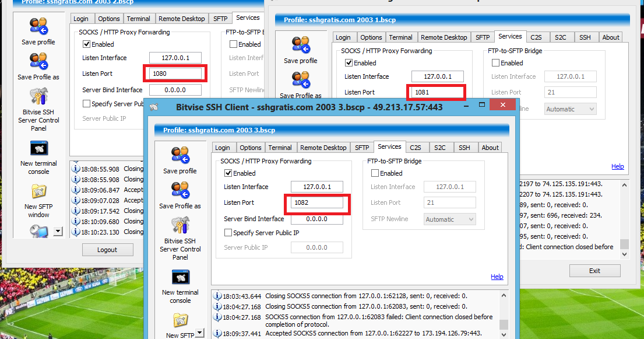Screen dimensions: 644x339
Task: Open SFTP Newline dropdown in 2003 3.bscp
Action: pos(450,219)
